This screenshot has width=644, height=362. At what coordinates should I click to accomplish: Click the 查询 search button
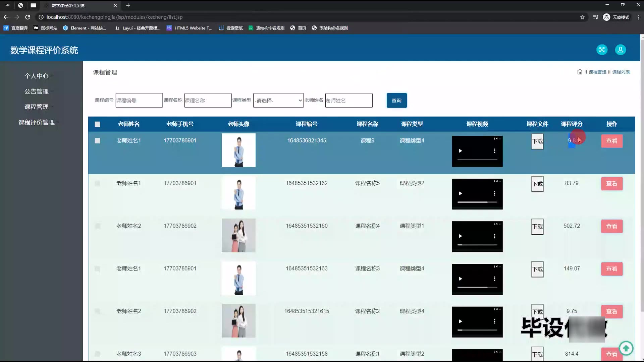[396, 101]
